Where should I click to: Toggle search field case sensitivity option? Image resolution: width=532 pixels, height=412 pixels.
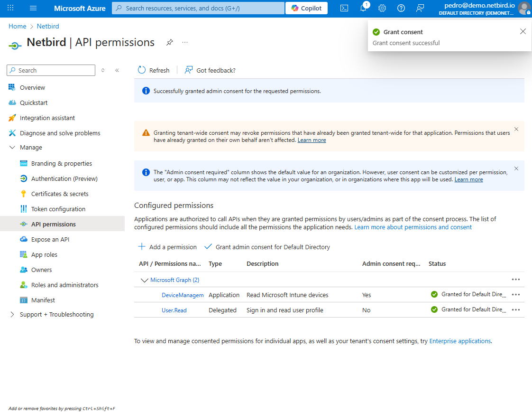(103, 70)
